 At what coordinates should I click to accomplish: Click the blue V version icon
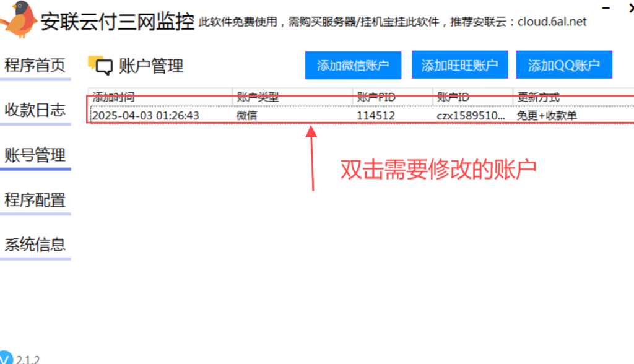pos(6,358)
